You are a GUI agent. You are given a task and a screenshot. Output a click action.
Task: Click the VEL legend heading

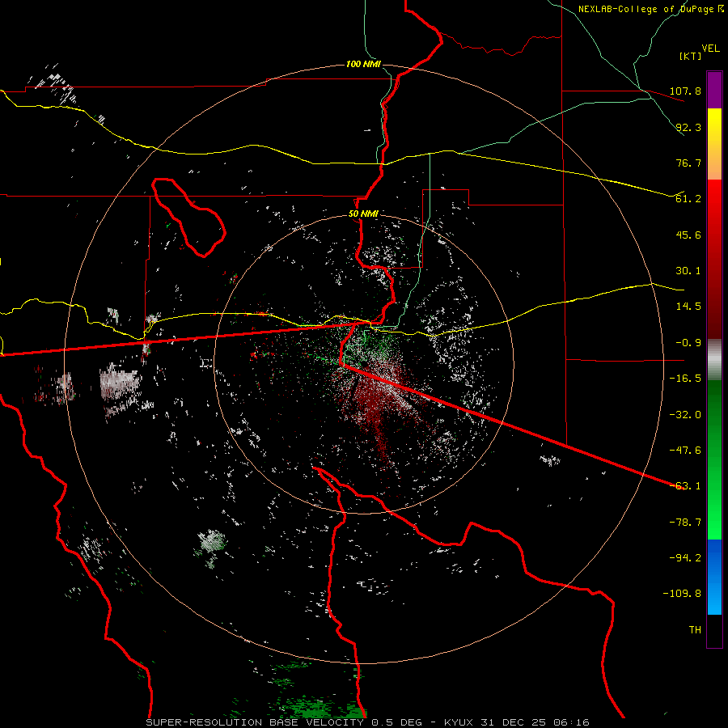710,49
